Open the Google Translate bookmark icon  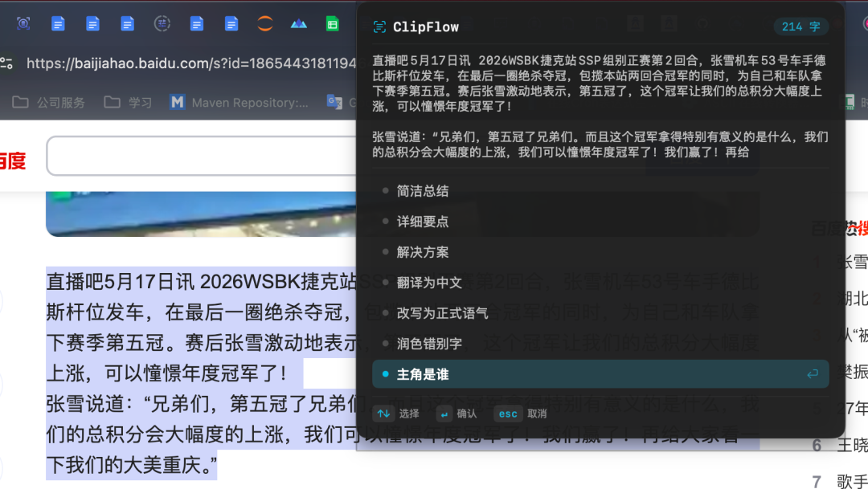tap(334, 102)
